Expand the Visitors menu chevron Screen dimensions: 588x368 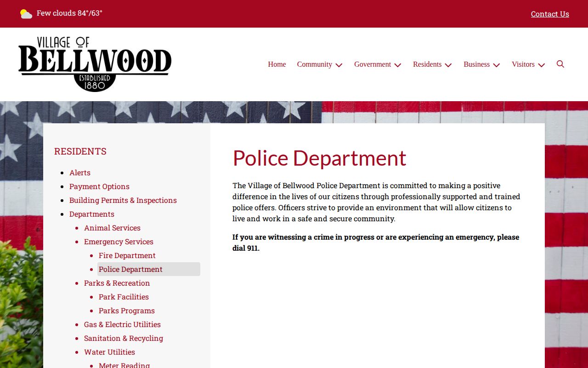pyautogui.click(x=542, y=65)
